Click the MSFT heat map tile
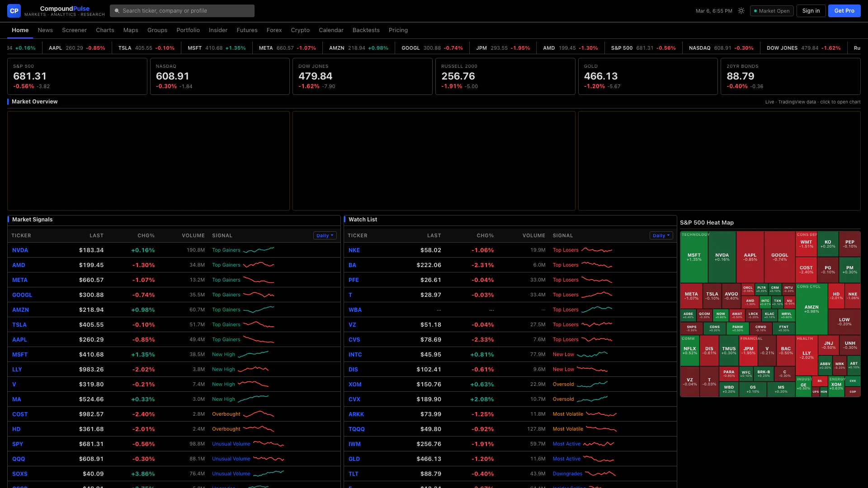This screenshot has height=488, width=868. point(694,257)
